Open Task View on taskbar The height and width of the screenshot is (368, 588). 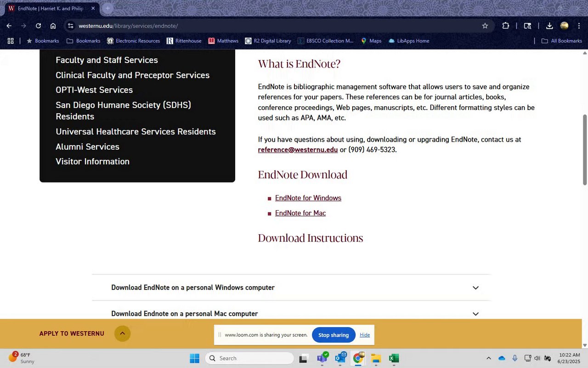tap(304, 358)
